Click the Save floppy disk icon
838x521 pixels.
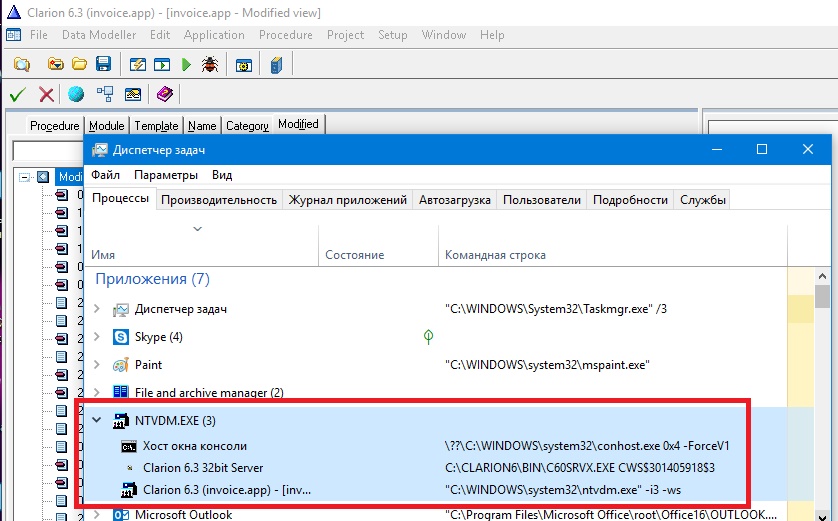pos(102,65)
